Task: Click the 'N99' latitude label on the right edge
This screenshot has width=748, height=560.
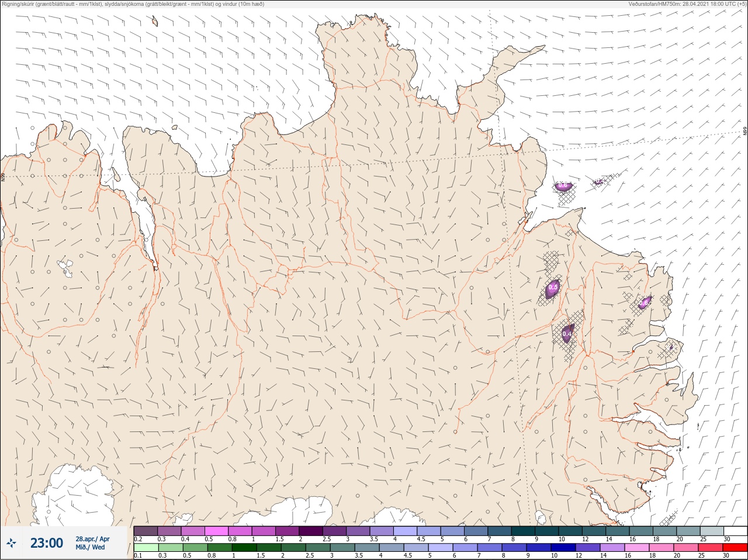Action: tap(745, 132)
